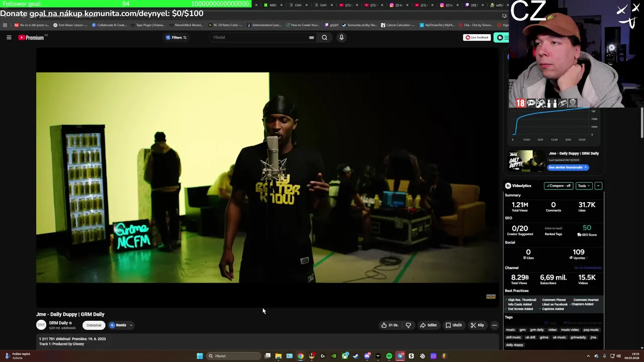Select the 'pop music' tag chip
This screenshot has width=644, height=362.
pos(591,330)
